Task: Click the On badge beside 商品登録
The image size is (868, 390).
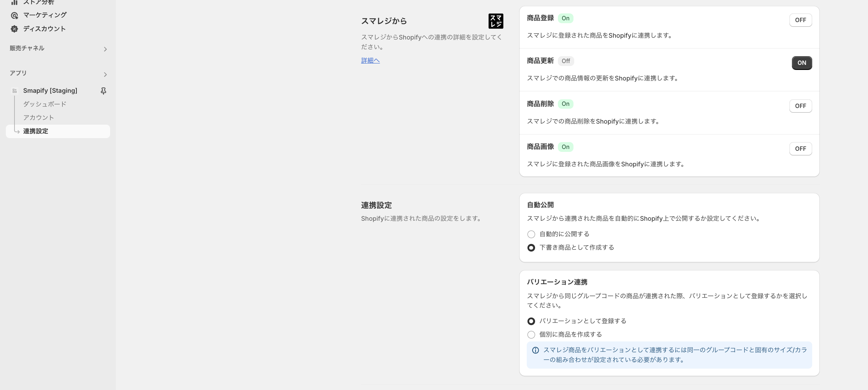Action: click(x=566, y=18)
